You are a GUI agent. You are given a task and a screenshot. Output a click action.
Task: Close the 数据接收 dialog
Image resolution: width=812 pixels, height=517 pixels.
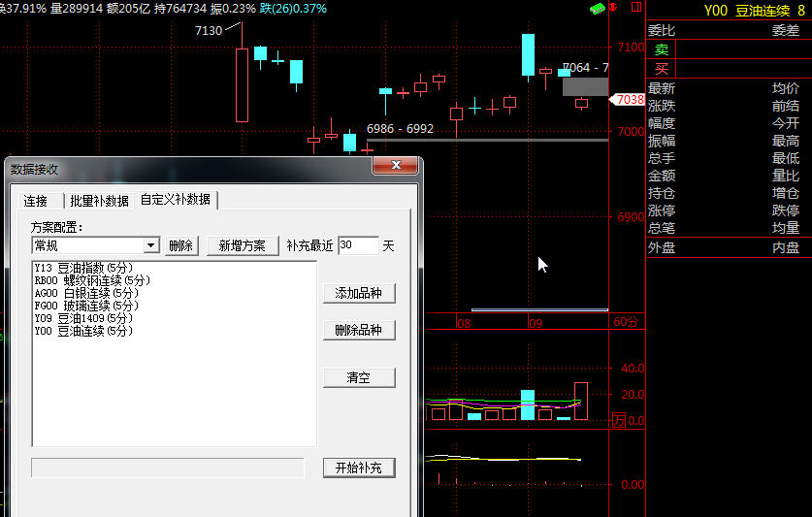coord(396,165)
